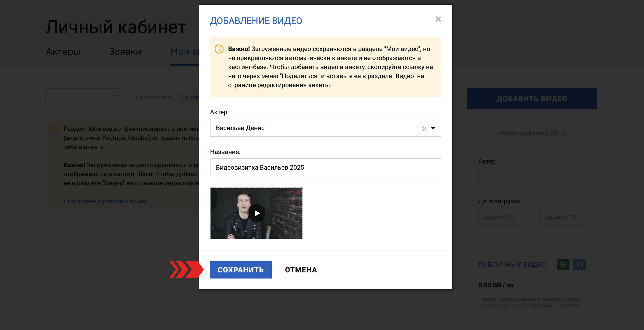Click the first Дата загрузки date field
Screen dimensions: 644x330
(x=501, y=217)
